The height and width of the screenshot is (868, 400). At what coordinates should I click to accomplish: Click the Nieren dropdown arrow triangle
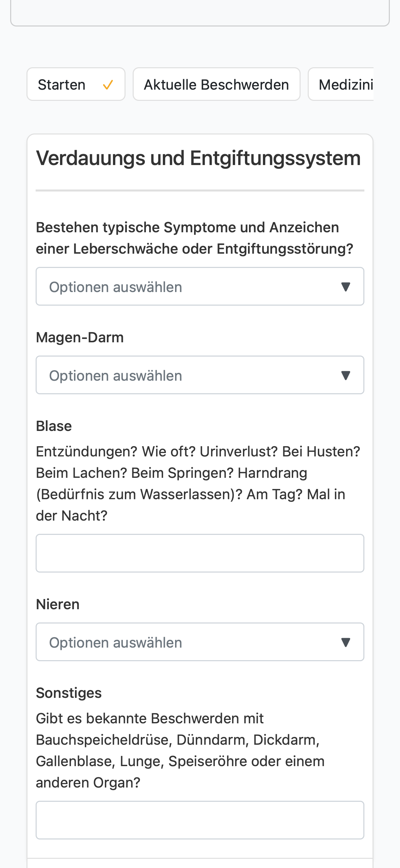point(345,643)
